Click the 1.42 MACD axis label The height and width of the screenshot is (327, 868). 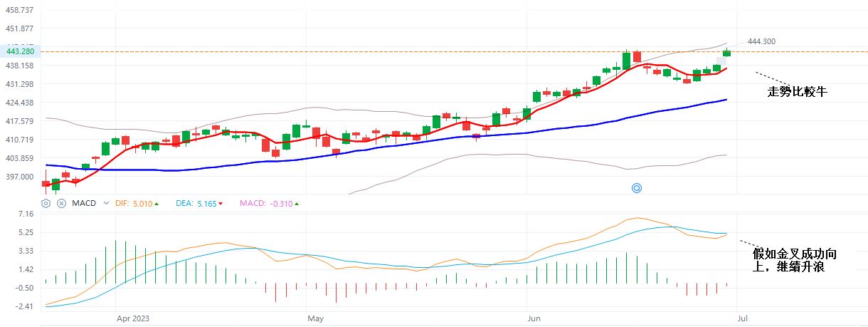click(x=26, y=269)
